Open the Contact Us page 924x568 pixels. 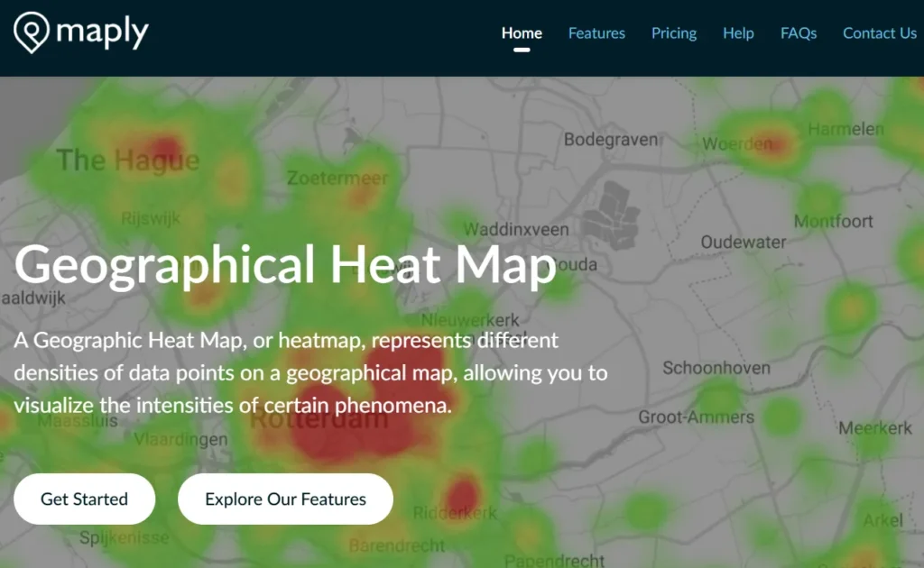(x=879, y=32)
